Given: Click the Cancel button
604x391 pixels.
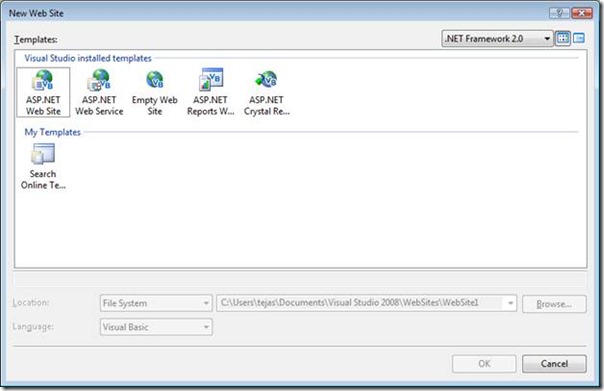Looking at the screenshot, I should click(x=554, y=364).
